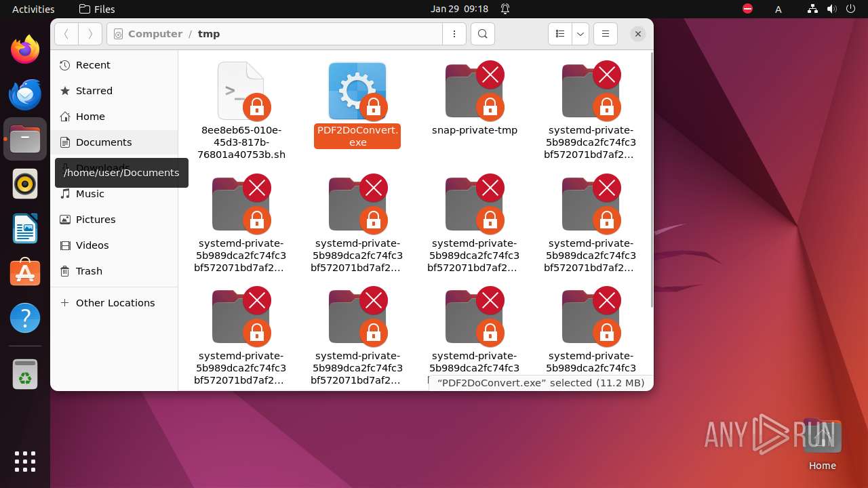This screenshot has width=868, height=488.
Task: Open Documents in the sidebar
Action: 114,142
